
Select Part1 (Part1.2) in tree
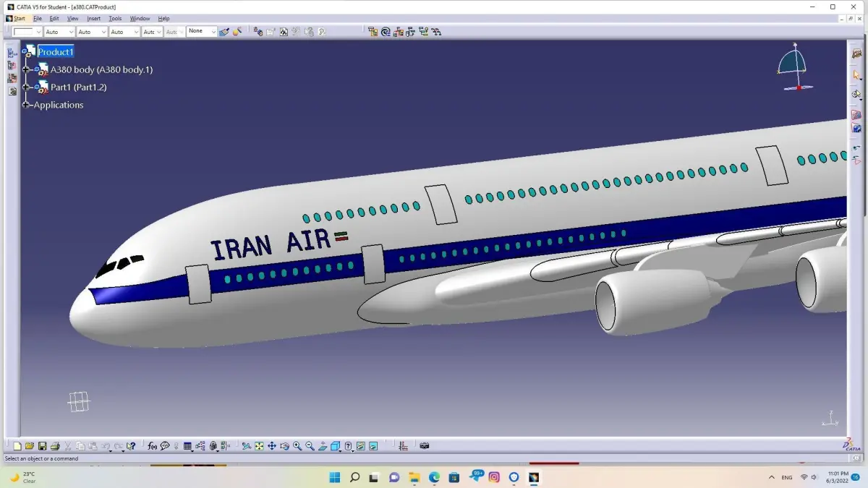79,87
